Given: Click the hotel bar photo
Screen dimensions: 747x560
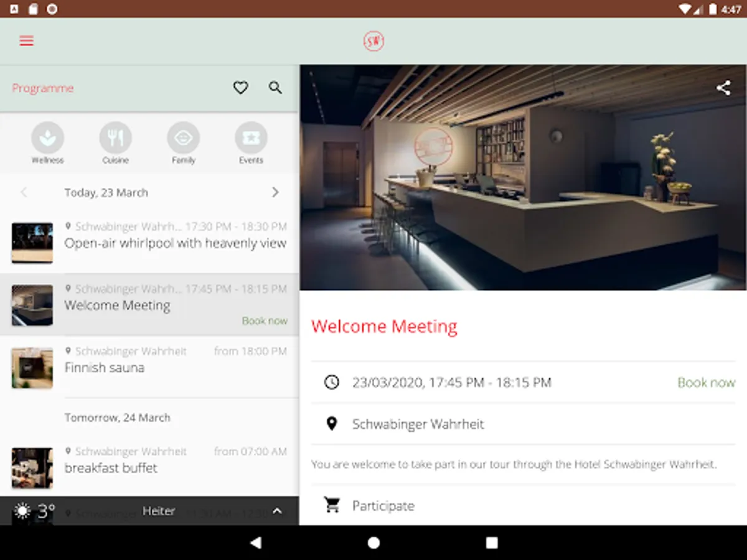Looking at the screenshot, I should click(x=523, y=177).
